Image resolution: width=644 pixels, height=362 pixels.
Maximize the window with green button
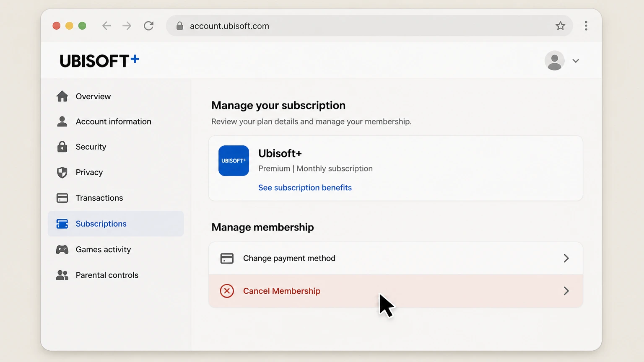pos(82,26)
